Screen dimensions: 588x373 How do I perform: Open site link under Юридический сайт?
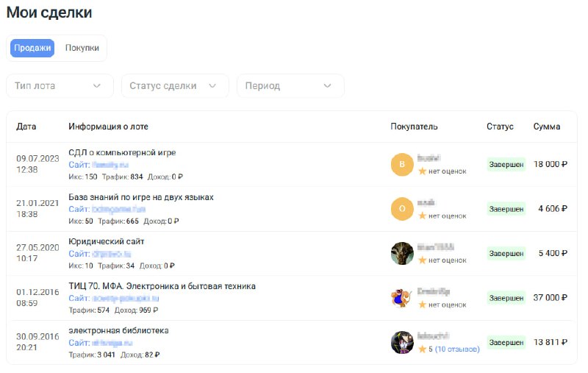(x=100, y=254)
